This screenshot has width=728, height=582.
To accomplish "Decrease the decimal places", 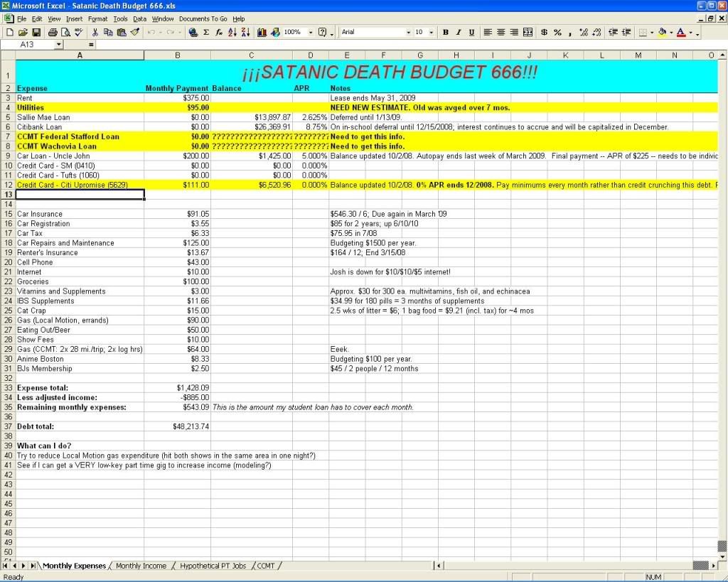I will [597, 33].
